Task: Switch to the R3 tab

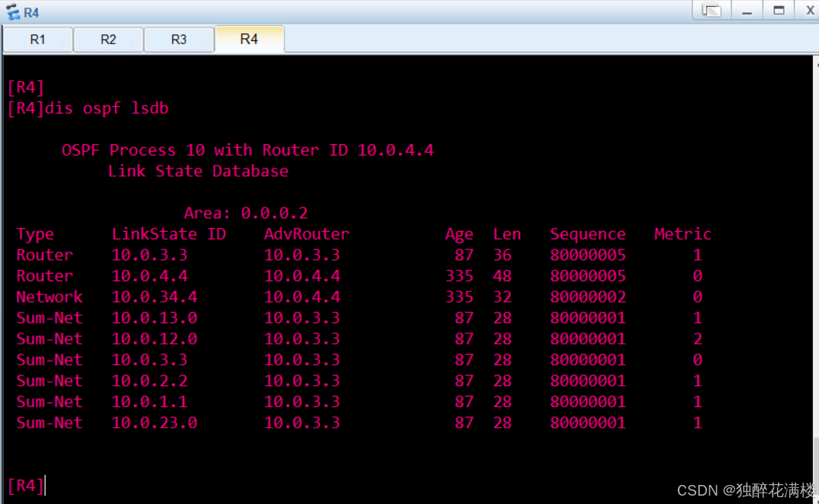Action: click(178, 40)
